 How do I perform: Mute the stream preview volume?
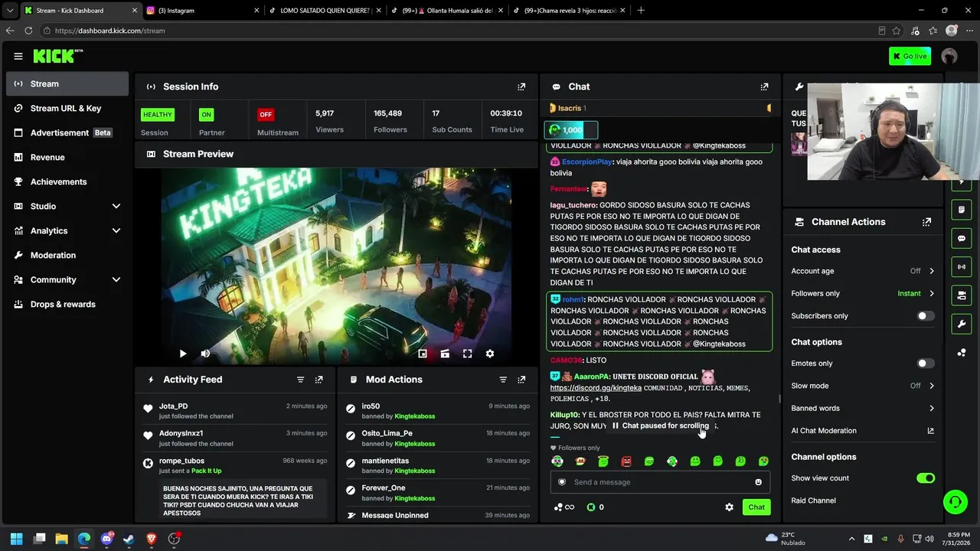click(205, 354)
